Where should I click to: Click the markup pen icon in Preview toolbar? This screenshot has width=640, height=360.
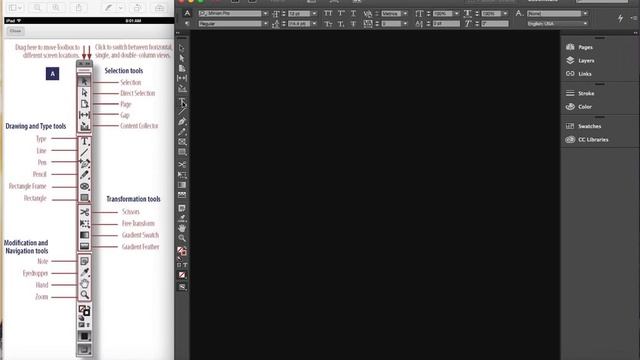(x=108, y=8)
